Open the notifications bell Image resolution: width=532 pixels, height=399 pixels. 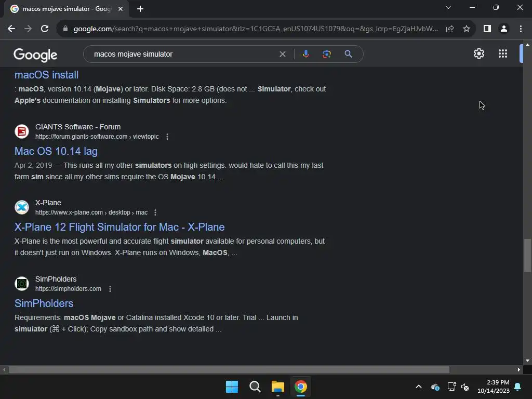(518, 387)
